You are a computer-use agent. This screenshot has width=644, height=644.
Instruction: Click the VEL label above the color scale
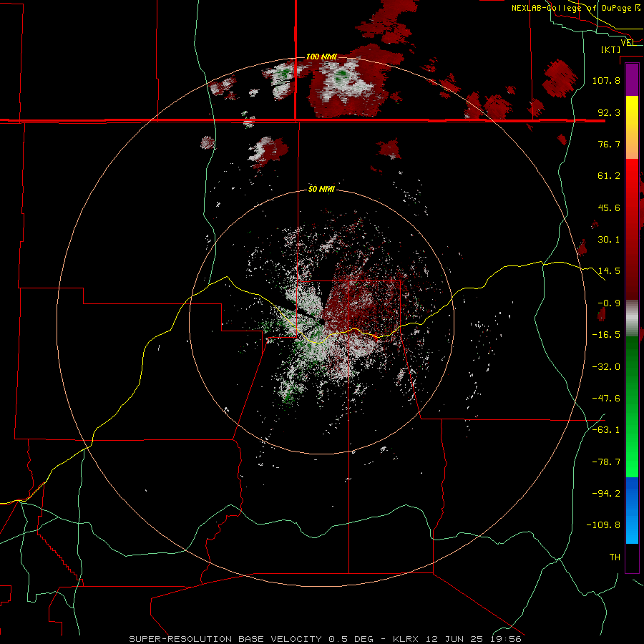pyautogui.click(x=627, y=42)
